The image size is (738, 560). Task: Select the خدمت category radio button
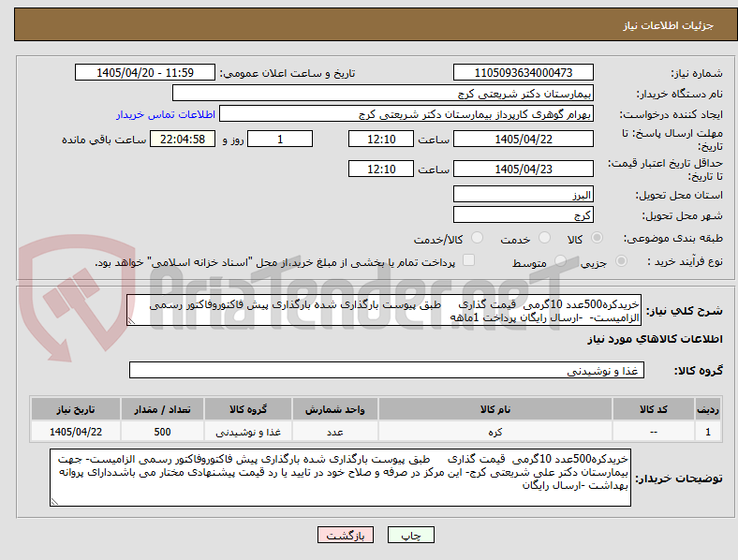pyautogui.click(x=544, y=238)
